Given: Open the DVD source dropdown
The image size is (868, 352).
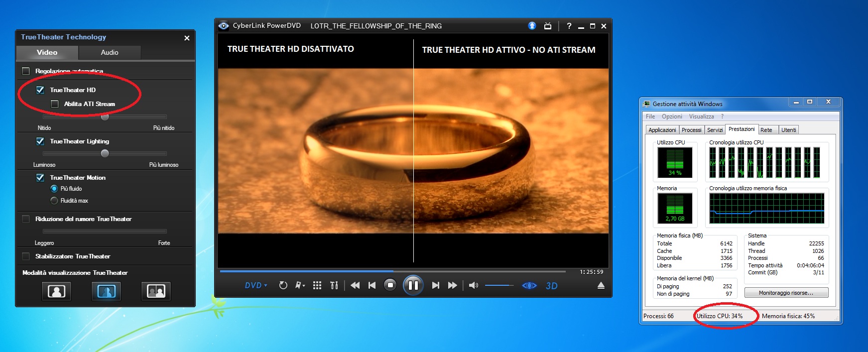Looking at the screenshot, I should tap(256, 285).
